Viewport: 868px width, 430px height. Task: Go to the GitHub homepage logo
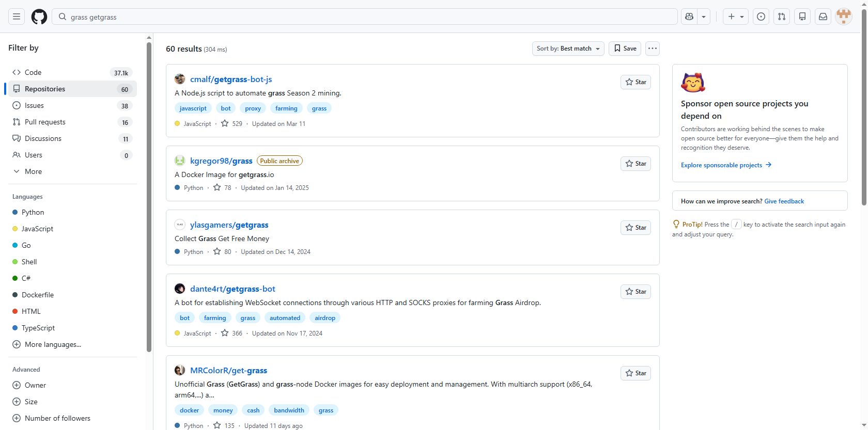pos(39,17)
